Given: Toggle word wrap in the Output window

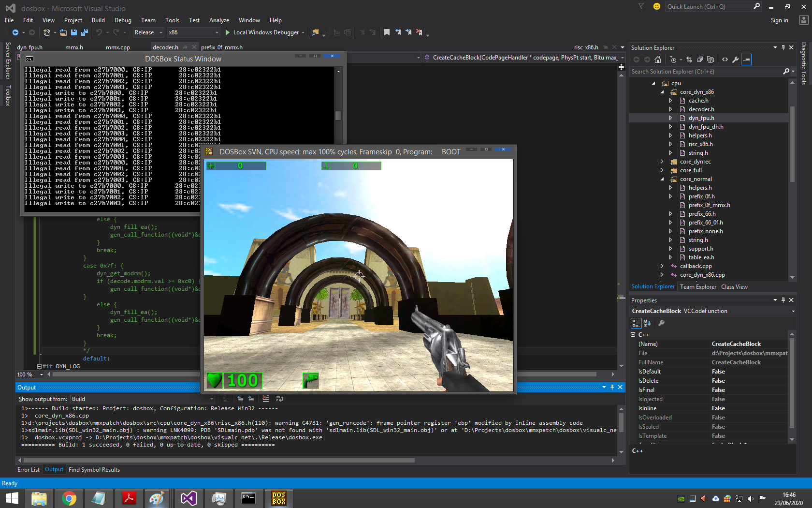Looking at the screenshot, I should [279, 399].
